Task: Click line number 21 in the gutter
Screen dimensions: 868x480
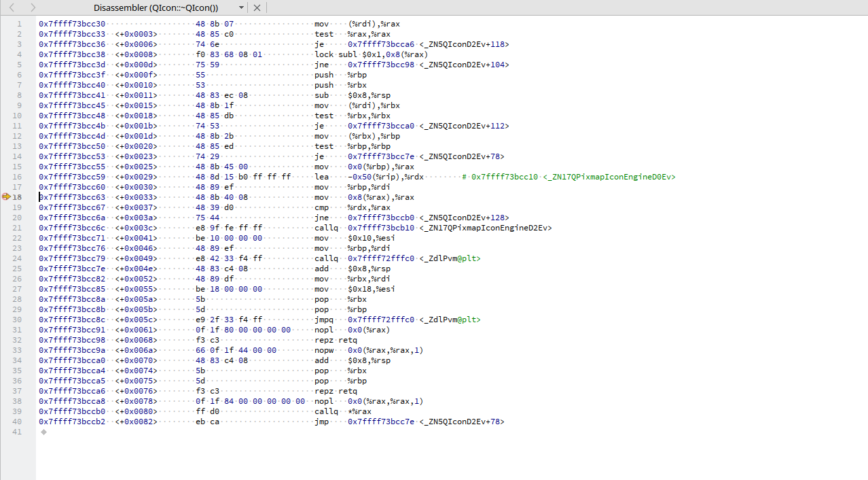Action: coord(18,228)
